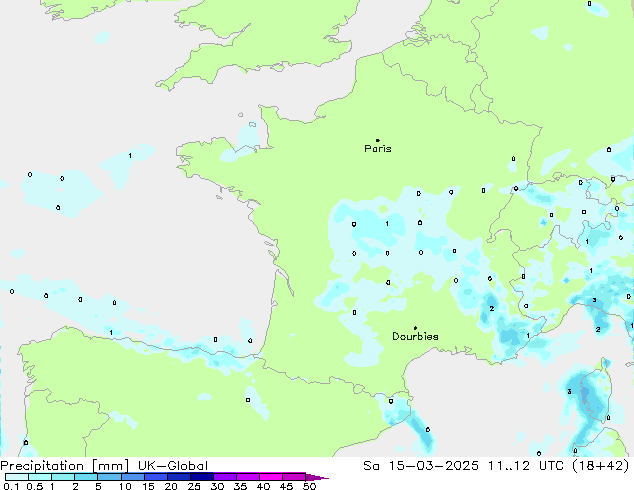Viewport: 634px width, 490px height.
Task: Select the dot marker above Paris label
Action: 378,140
